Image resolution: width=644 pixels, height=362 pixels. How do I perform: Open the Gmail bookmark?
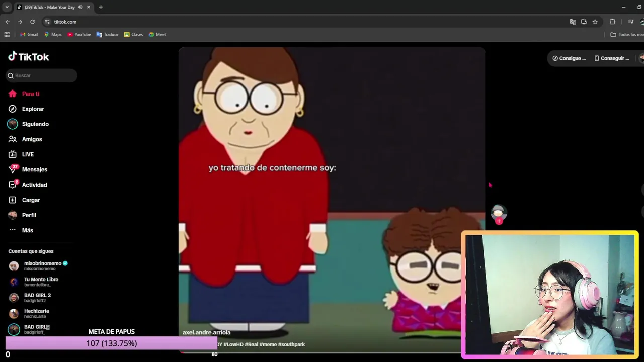point(29,35)
